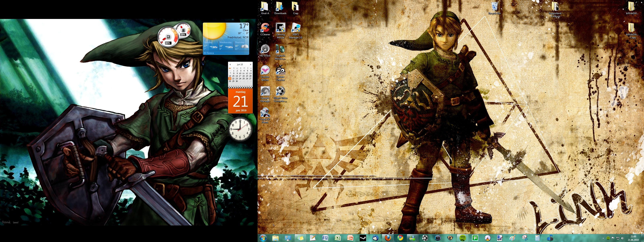The width and height of the screenshot is (644, 242).
Task: Open Update Checker shortcut
Action: [280, 73]
